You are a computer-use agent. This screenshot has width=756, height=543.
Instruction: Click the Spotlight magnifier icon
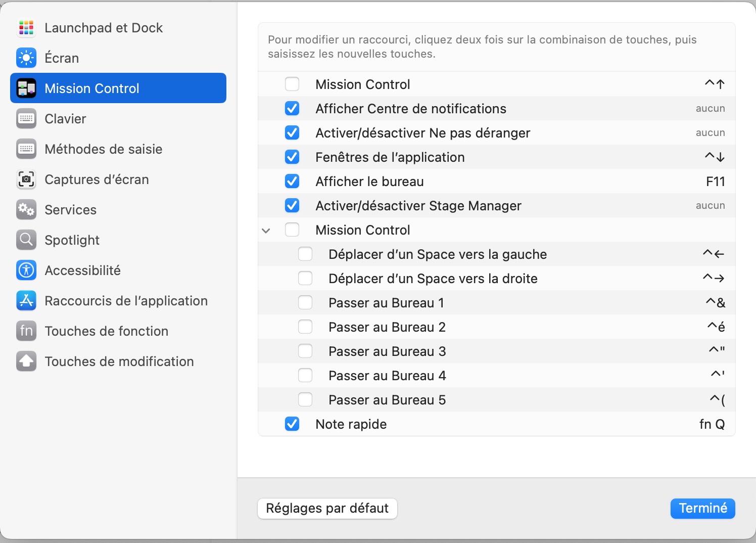click(x=26, y=240)
